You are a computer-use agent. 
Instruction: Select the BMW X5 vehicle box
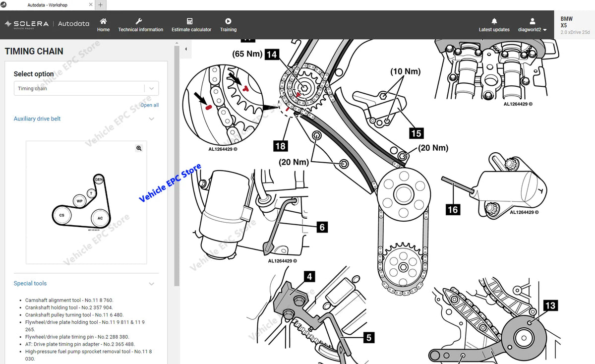coord(575,25)
